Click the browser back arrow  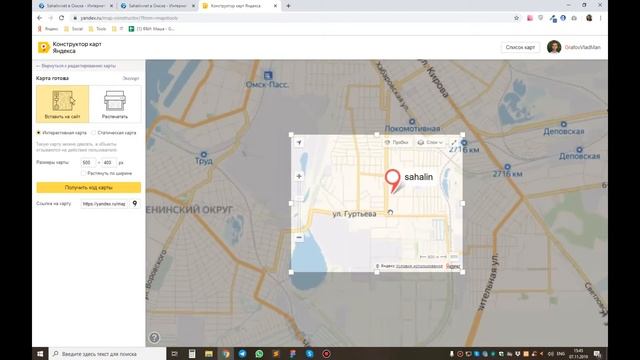tap(40, 18)
